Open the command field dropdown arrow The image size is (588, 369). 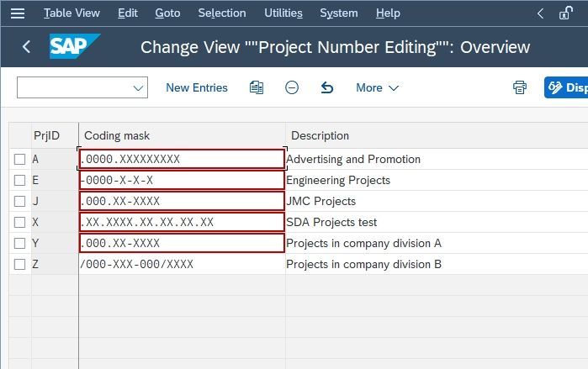[x=138, y=88]
